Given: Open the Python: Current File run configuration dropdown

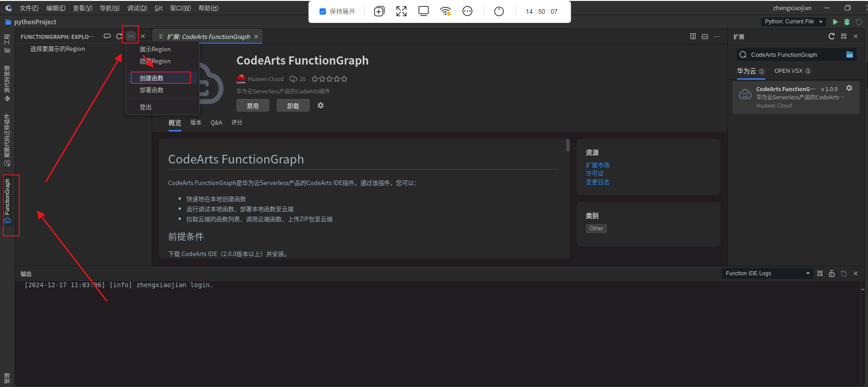Looking at the screenshot, I should click(x=794, y=22).
